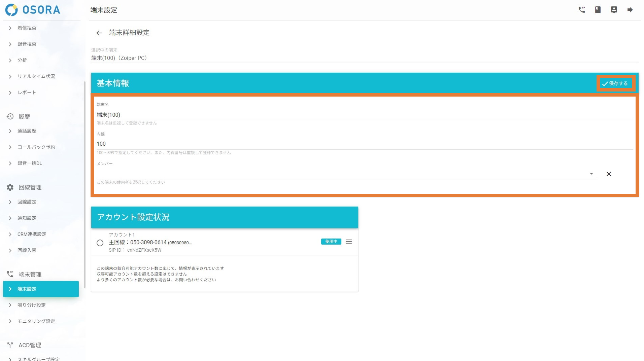Open the selected terminal 端末(100) selector
Viewport: 644px width, 361px height.
(364, 58)
